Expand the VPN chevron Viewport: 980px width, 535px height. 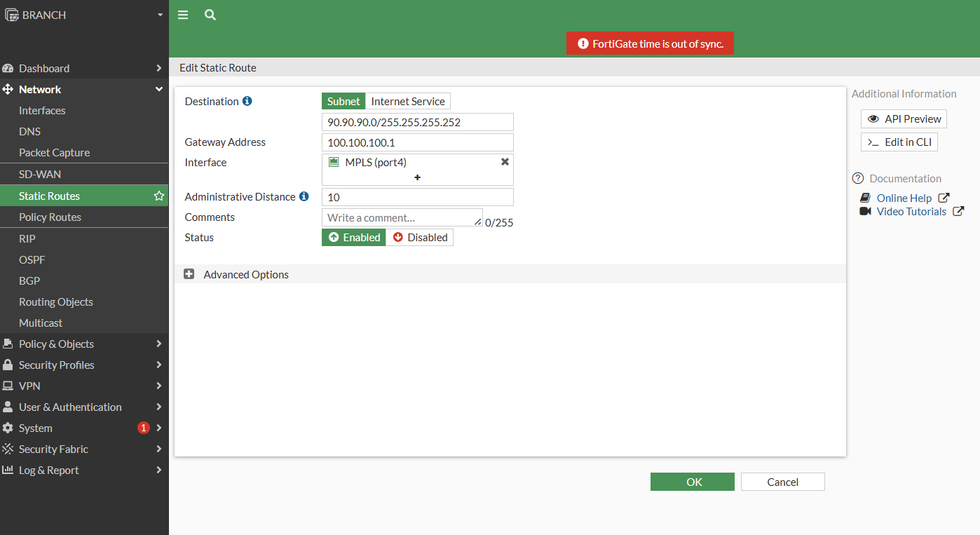click(x=159, y=386)
